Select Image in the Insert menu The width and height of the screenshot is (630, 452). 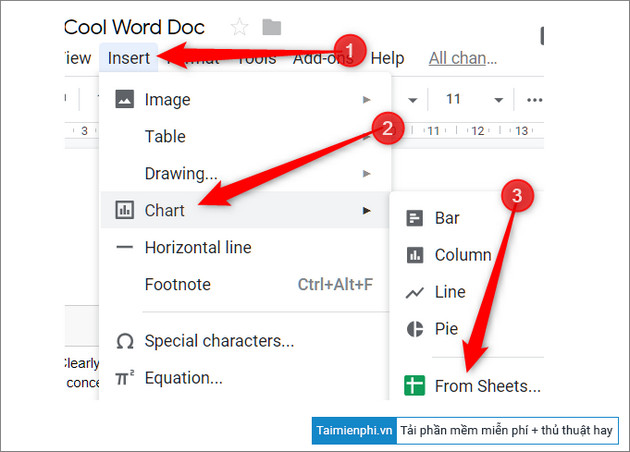(245, 99)
